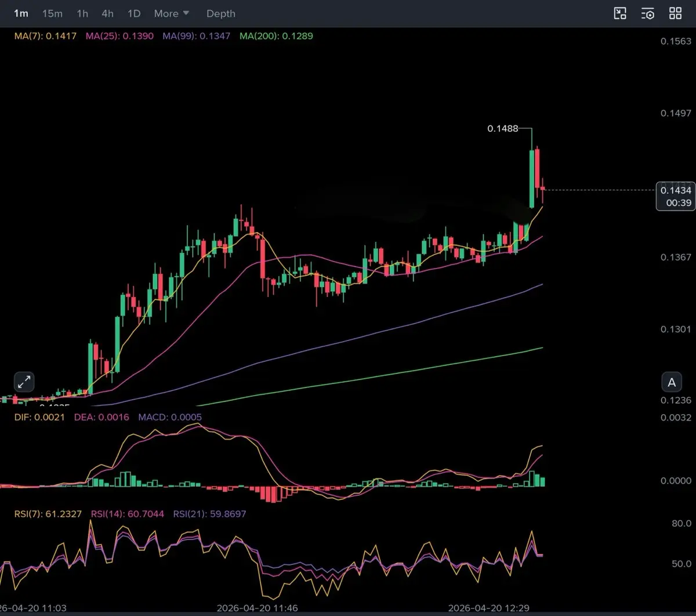Image resolution: width=696 pixels, height=616 pixels.
Task: Open the indicator settings icon
Action: (648, 14)
